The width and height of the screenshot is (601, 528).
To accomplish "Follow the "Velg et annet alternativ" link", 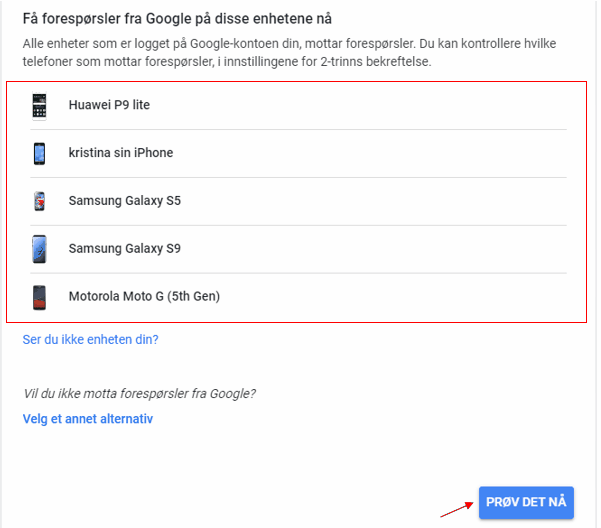I will [88, 419].
